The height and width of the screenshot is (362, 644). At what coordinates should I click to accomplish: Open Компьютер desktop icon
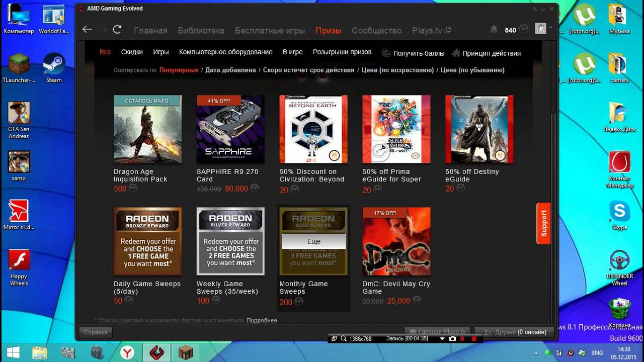19,19
